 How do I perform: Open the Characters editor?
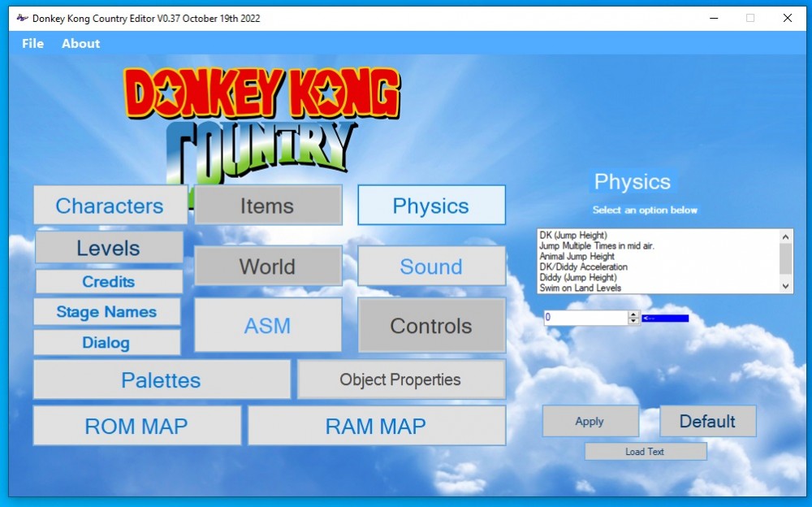pos(110,206)
